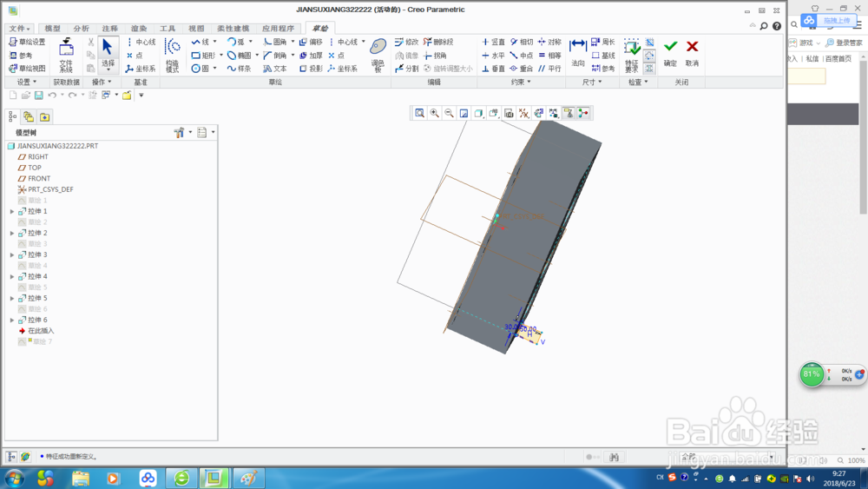Viewport: 868px width, 489px height.
Task: Click the Divide (分割) tool
Action: 406,69
